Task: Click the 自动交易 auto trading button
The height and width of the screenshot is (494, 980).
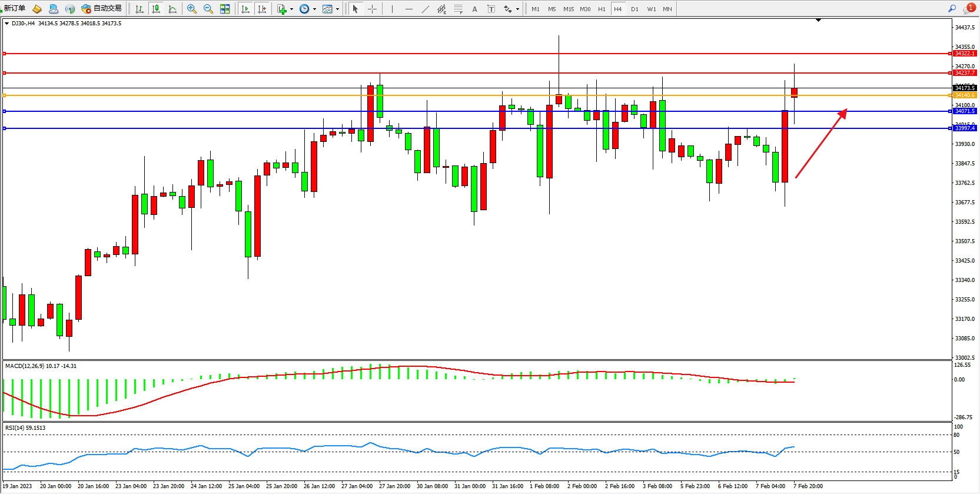Action: point(102,9)
